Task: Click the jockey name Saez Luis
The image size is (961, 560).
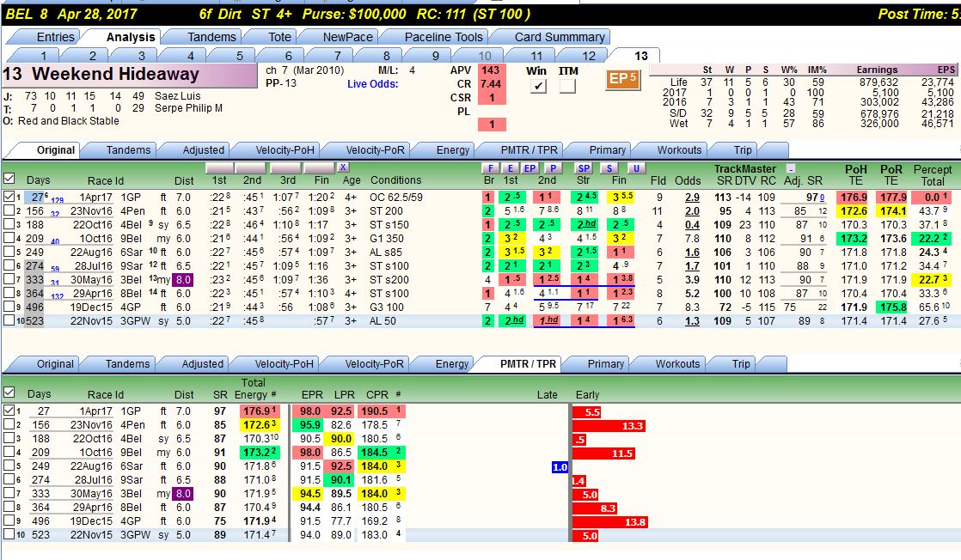Action: tap(178, 95)
